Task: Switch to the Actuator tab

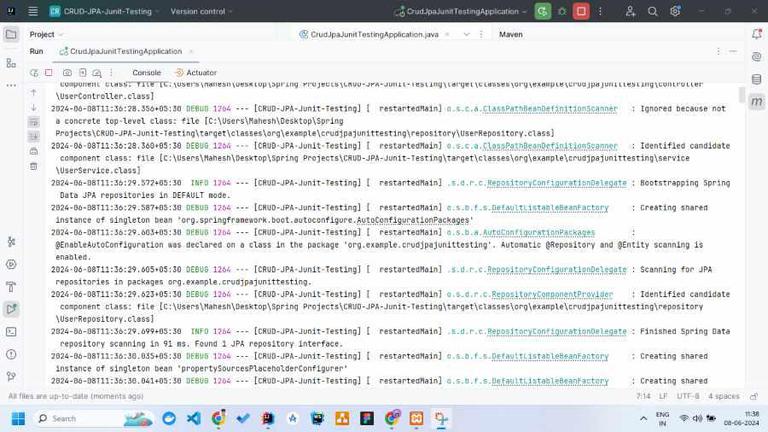Action: click(195, 72)
